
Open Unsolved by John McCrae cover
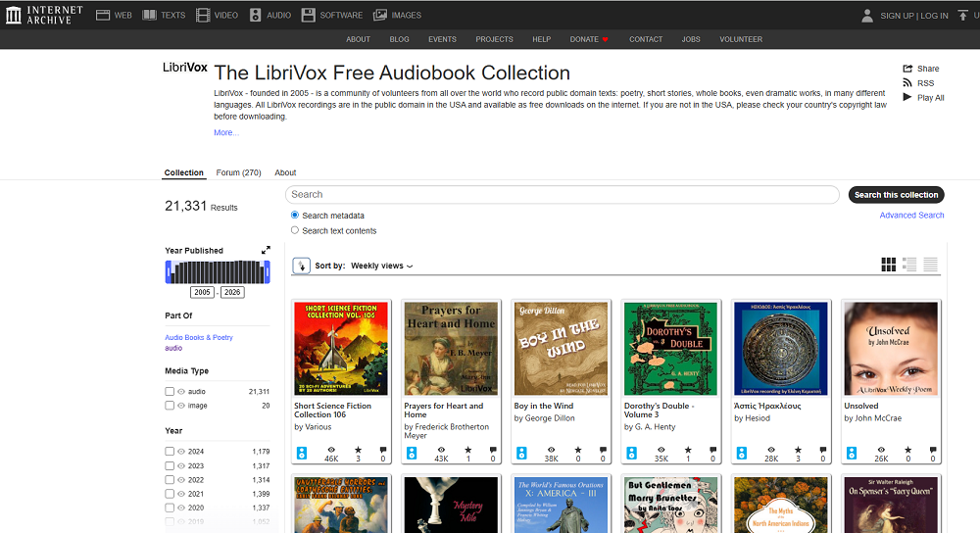coord(891,349)
